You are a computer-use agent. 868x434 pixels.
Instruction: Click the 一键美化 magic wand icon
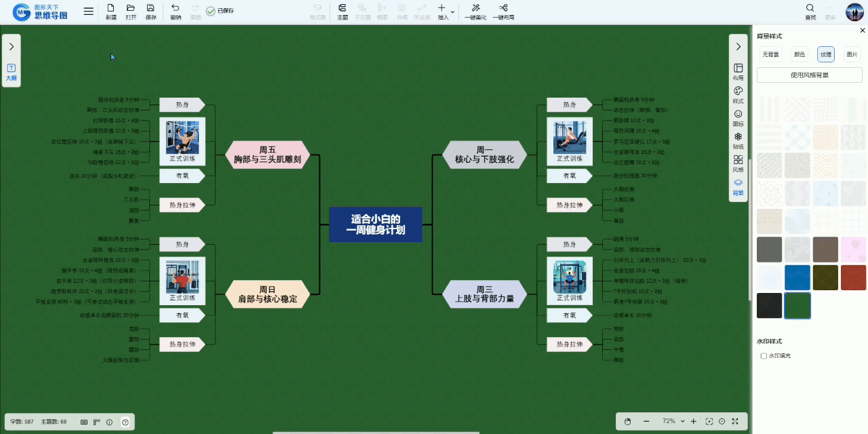click(x=475, y=8)
